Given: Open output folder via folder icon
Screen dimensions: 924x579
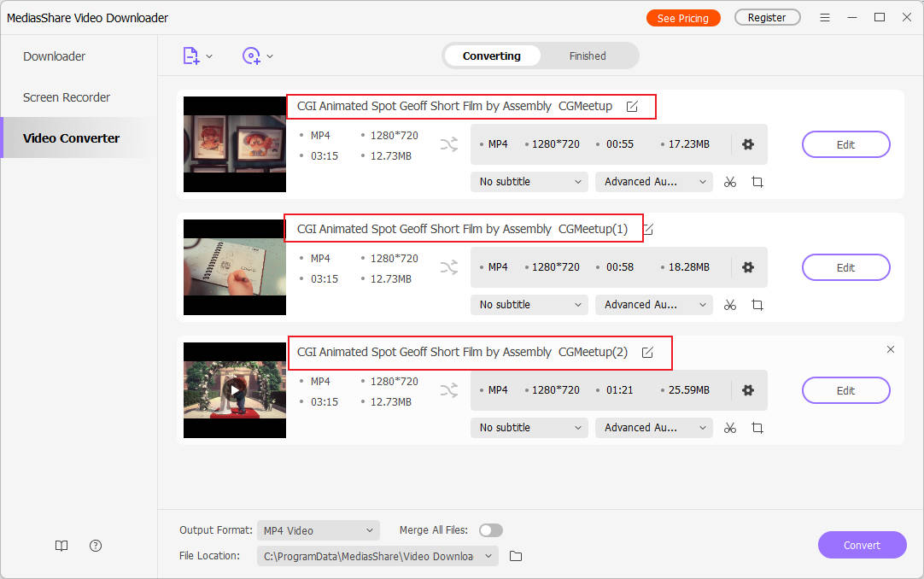Looking at the screenshot, I should point(516,556).
